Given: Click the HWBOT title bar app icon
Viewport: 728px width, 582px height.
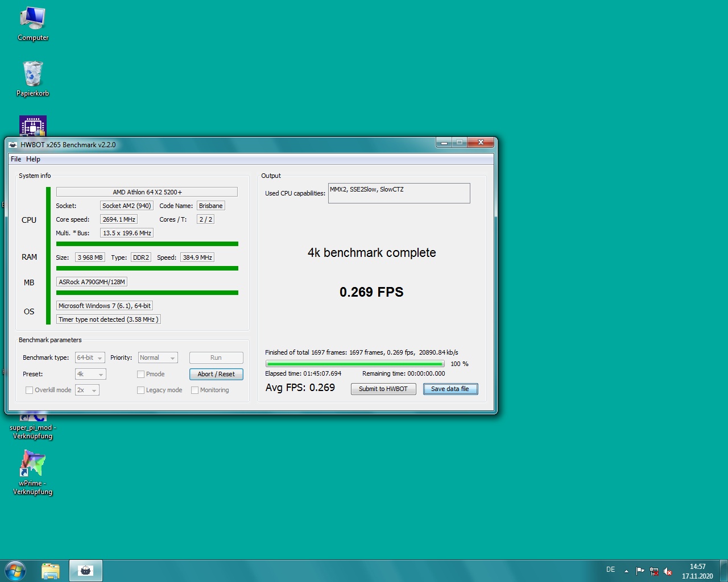Looking at the screenshot, I should (x=14, y=145).
